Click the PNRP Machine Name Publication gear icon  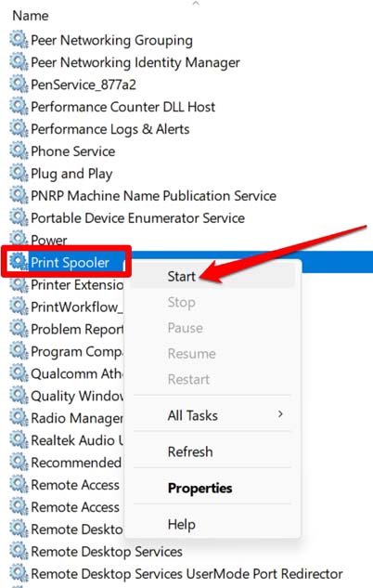point(19,195)
